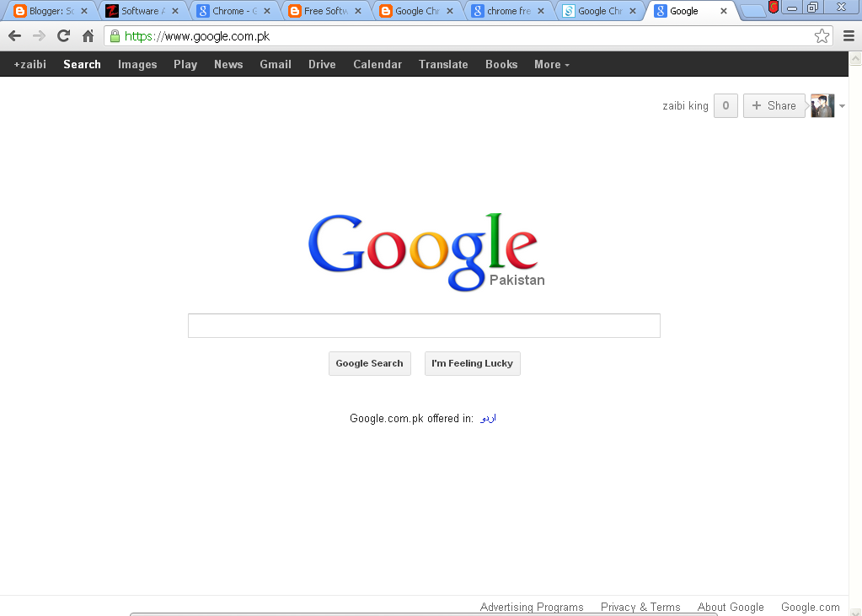Close the Blogger tab
Viewport: 862px width, 616px height.
pyautogui.click(x=84, y=11)
